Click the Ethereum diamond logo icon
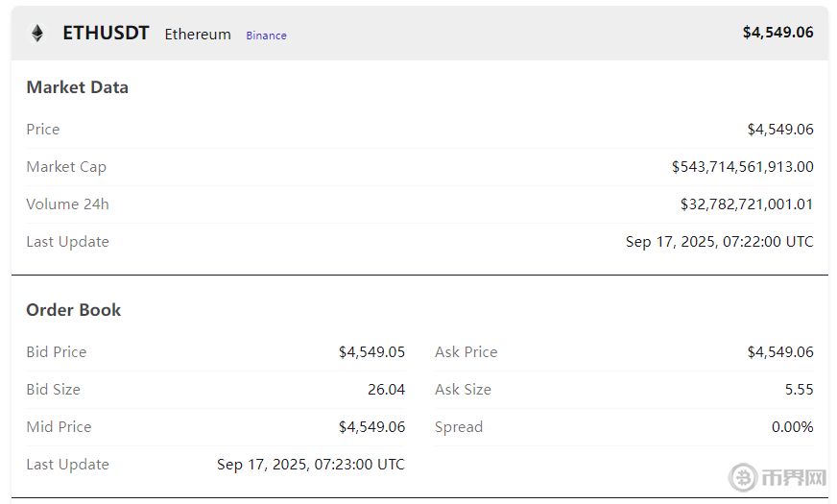837x504 pixels. pos(37,34)
